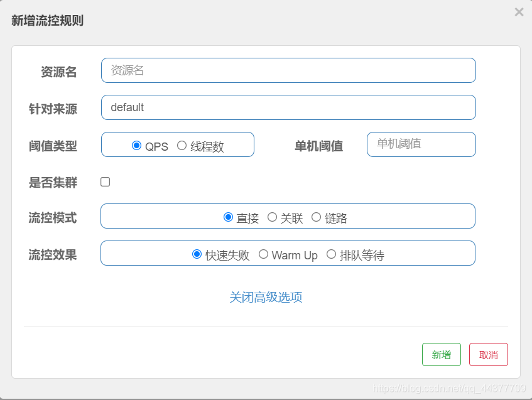Select 关联 flow control mode
Viewport: 532px width, 400px height.
coord(272,217)
